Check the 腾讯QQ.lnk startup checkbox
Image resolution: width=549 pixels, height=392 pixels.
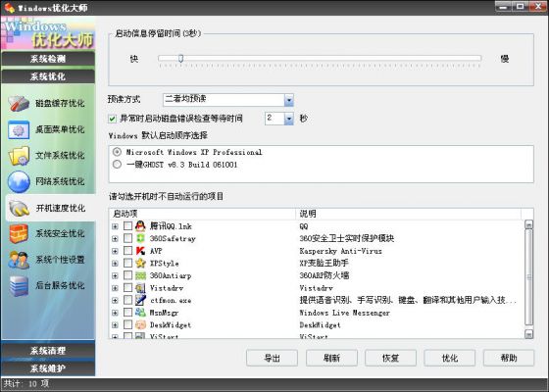[x=127, y=226]
